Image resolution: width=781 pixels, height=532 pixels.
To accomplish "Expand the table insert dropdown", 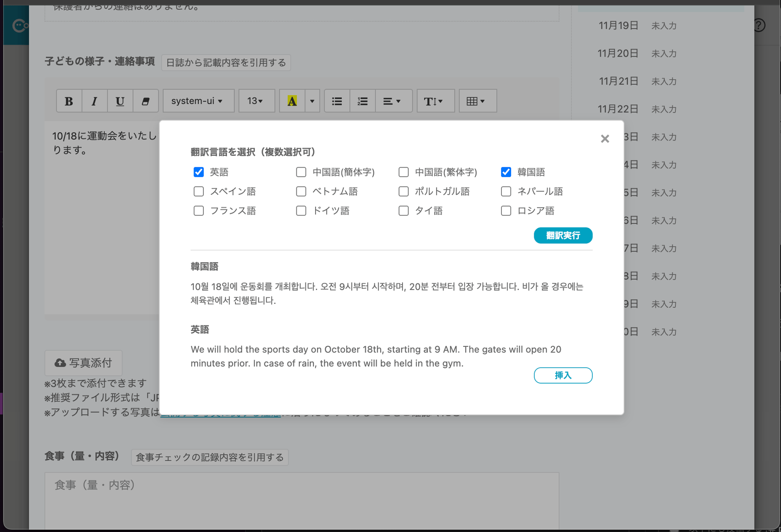I will coord(478,101).
